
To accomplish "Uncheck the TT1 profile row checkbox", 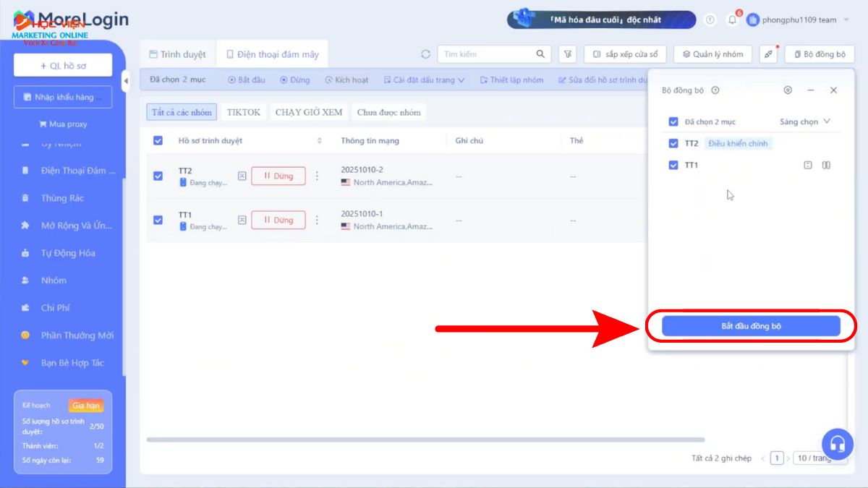I will point(158,220).
